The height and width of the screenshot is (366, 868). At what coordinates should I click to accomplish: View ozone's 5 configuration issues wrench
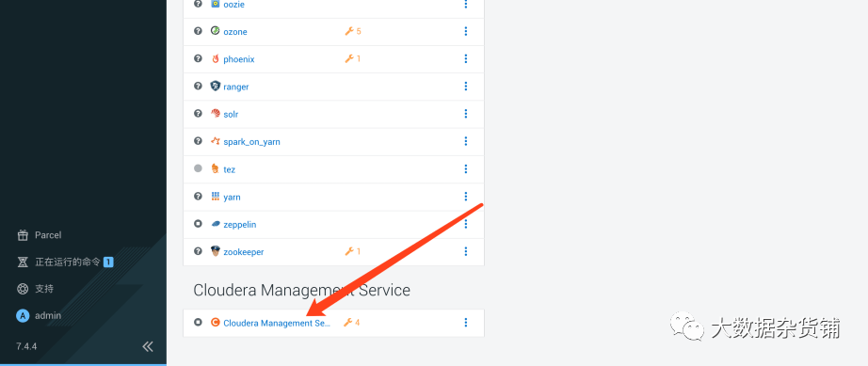pos(353,31)
